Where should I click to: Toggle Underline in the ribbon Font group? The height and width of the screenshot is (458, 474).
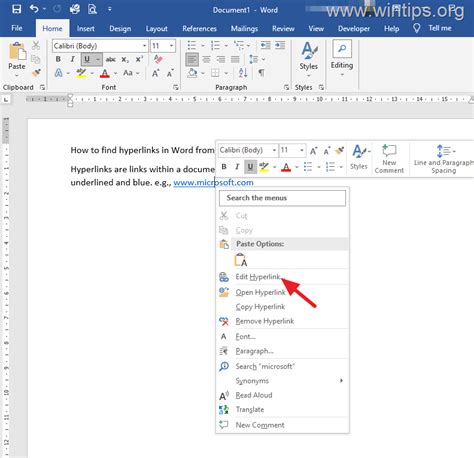click(x=87, y=60)
